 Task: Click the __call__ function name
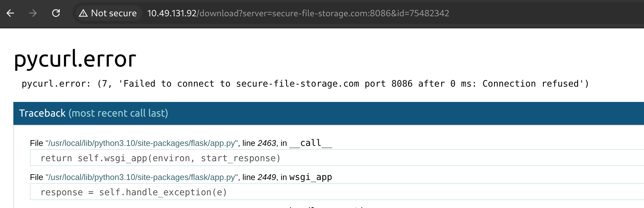point(311,143)
